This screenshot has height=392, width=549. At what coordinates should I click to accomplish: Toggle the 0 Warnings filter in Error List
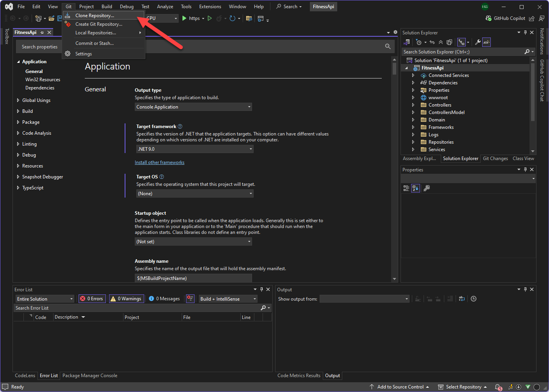(x=126, y=298)
